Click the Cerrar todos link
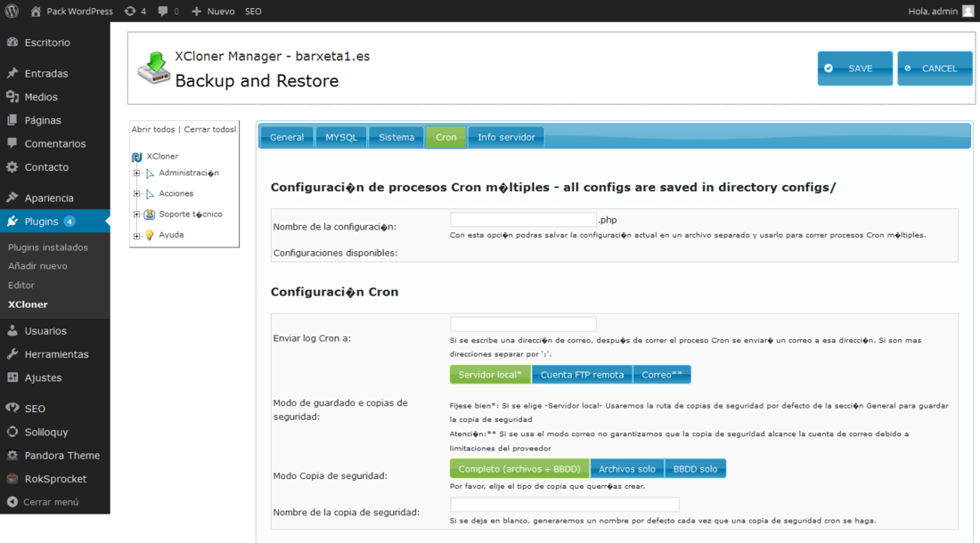The image size is (980, 543). click(x=209, y=129)
